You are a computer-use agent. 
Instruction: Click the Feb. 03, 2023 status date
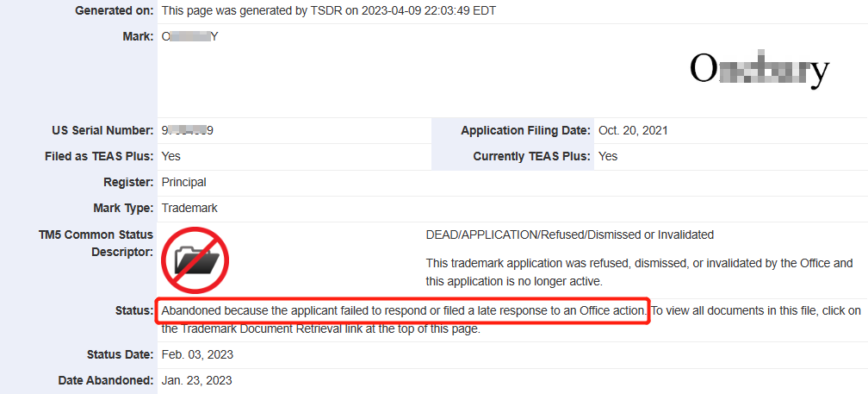pos(197,354)
